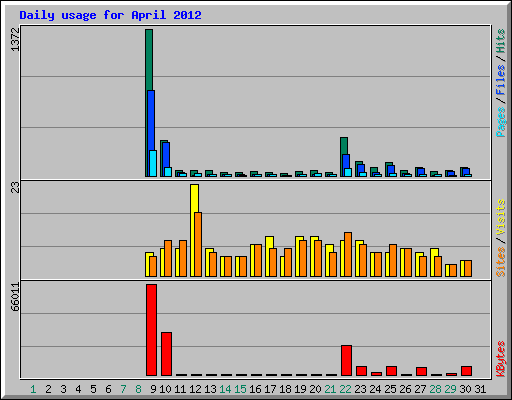Click the yellow "Visits" legend word
The height and width of the screenshot is (400, 512).
click(501, 217)
